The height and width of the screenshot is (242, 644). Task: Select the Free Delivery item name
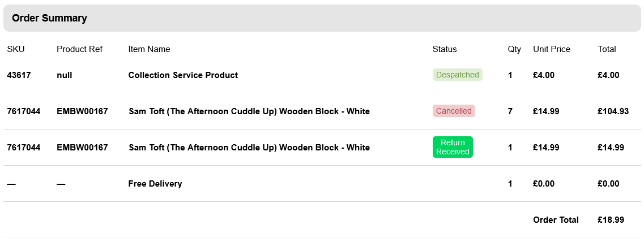pos(155,184)
